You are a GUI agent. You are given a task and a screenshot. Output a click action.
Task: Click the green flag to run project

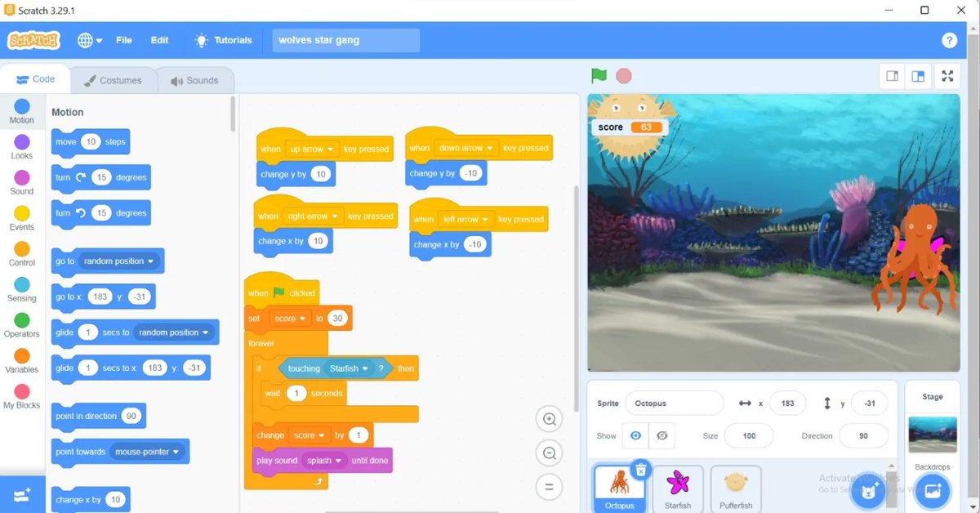[x=599, y=76]
